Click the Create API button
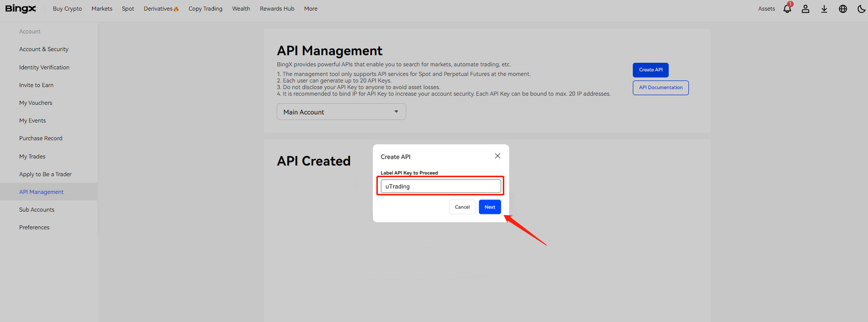The height and width of the screenshot is (322, 868). 650,70
